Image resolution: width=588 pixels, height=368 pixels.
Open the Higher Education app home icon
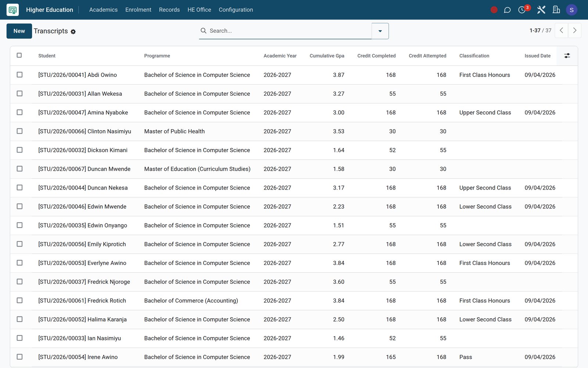[x=12, y=10]
